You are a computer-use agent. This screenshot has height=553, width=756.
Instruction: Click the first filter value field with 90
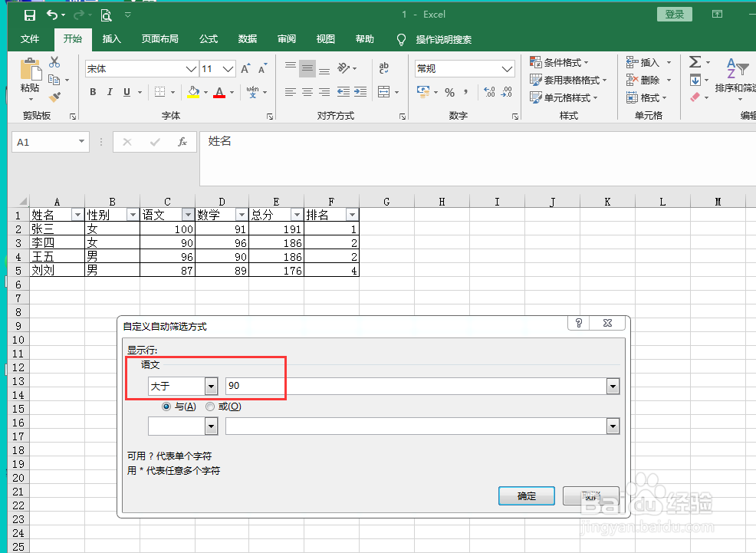[416, 386]
